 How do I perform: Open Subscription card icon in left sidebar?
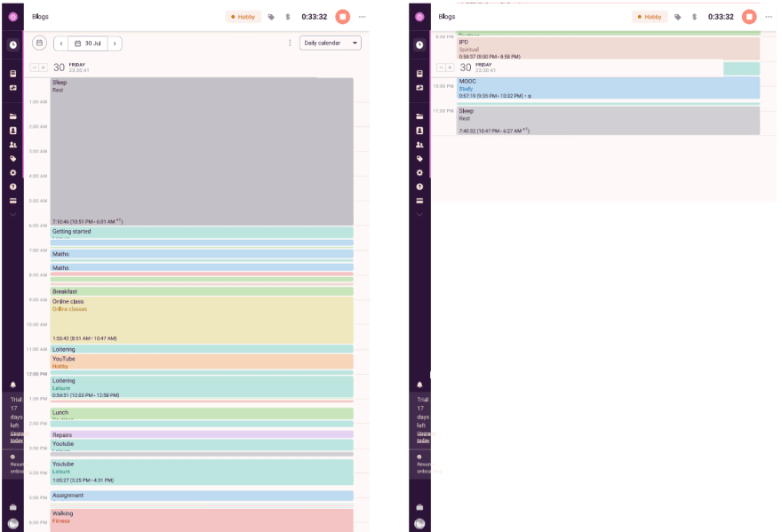(13, 201)
